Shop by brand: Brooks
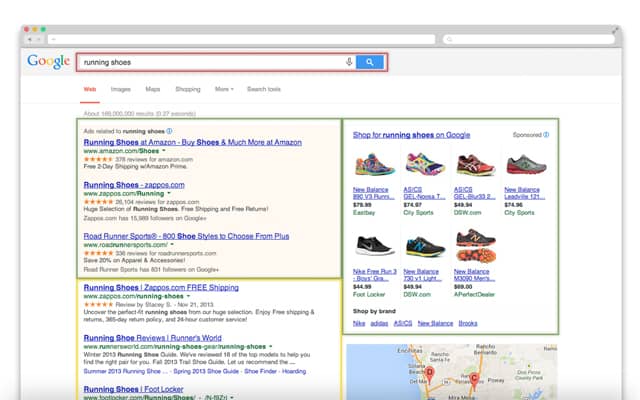The image size is (640, 400). pos(468,323)
